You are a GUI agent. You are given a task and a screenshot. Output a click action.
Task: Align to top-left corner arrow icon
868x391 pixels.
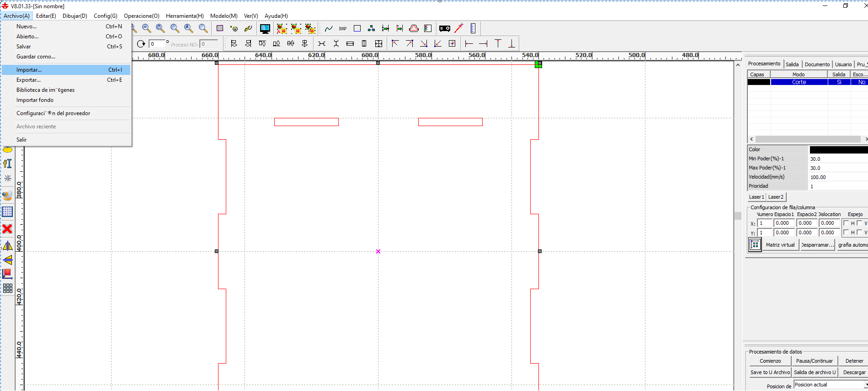[395, 43]
